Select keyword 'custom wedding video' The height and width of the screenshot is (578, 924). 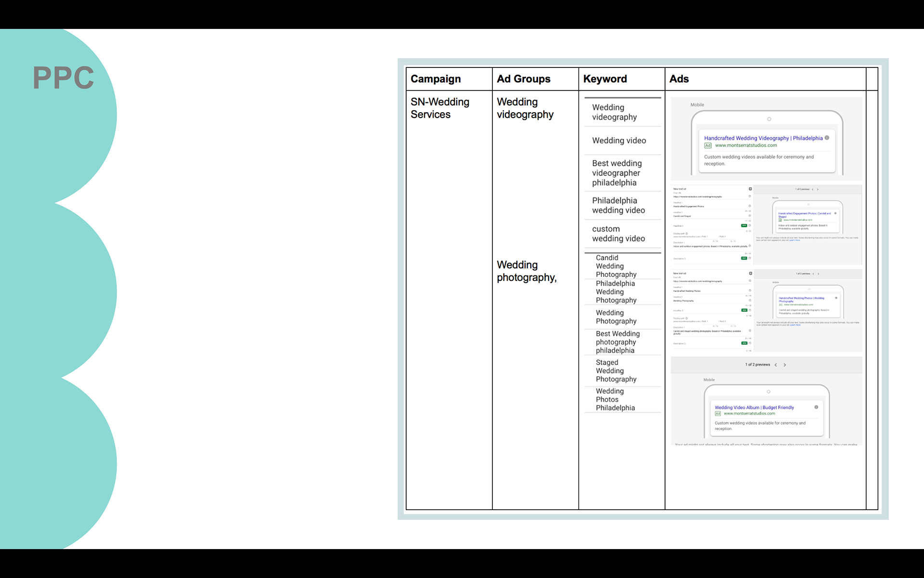(x=618, y=234)
